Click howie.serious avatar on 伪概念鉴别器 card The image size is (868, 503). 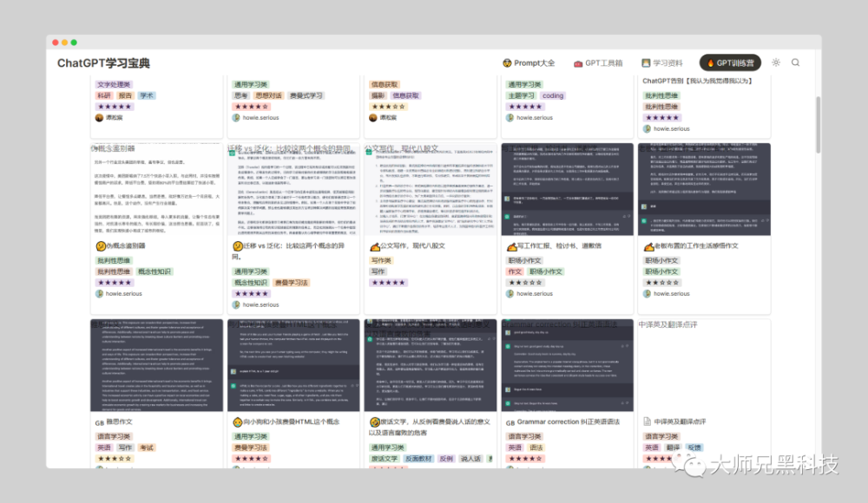click(100, 294)
